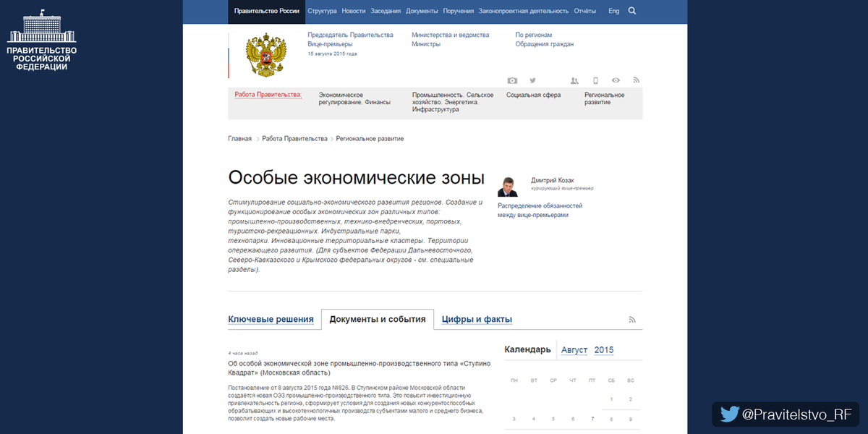Select the Документы и события tab
The width and height of the screenshot is (868, 434).
pos(378,320)
